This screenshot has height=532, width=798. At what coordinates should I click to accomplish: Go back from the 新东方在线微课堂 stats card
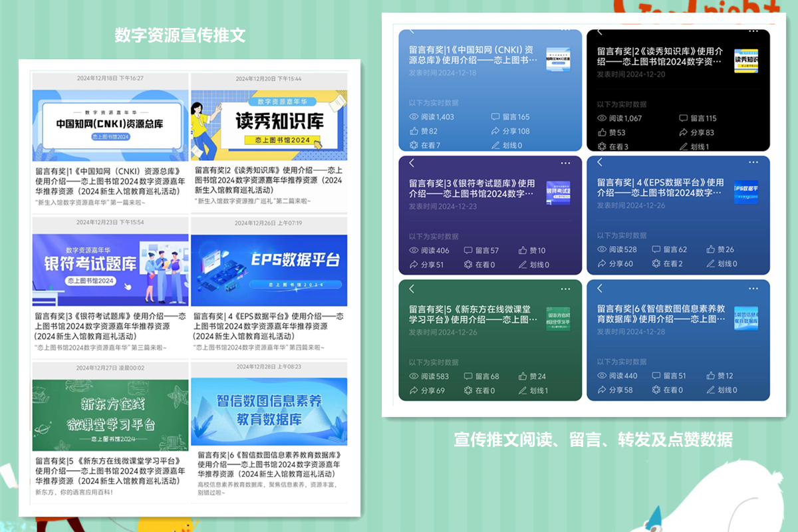(x=412, y=289)
